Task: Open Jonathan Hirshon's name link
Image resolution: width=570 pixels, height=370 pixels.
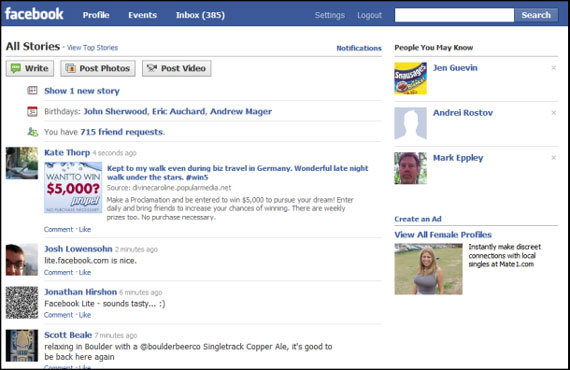Action: point(80,292)
